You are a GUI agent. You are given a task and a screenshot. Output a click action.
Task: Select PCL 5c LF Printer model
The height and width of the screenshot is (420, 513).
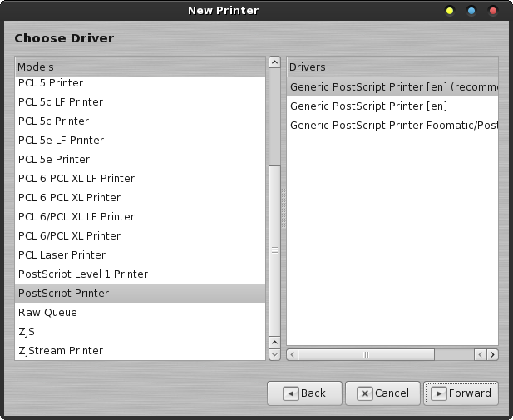pyautogui.click(x=140, y=102)
